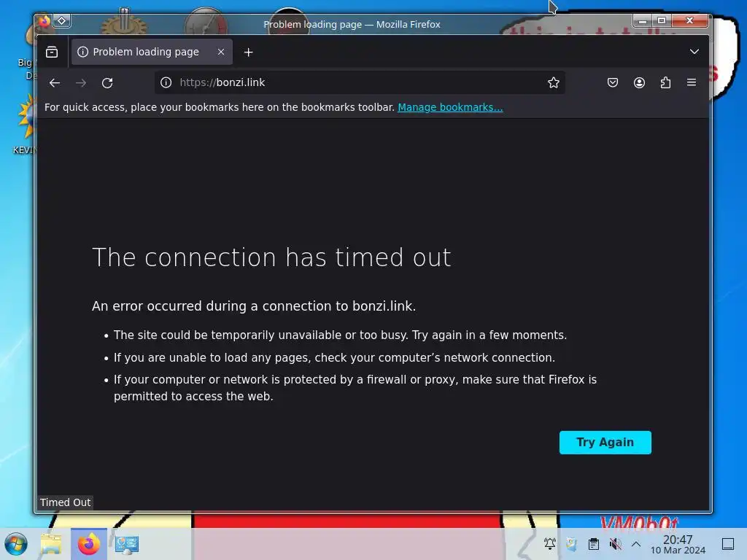Bookmark this page with the star
The image size is (747, 560).
click(553, 82)
